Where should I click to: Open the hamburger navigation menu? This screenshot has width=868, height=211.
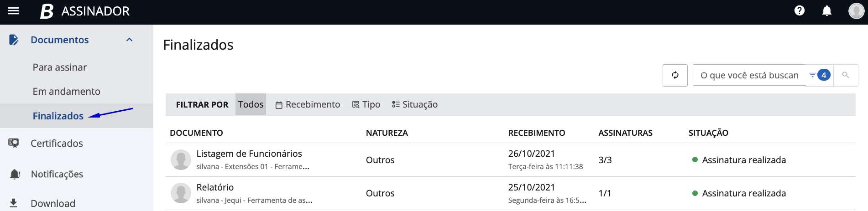click(x=14, y=11)
